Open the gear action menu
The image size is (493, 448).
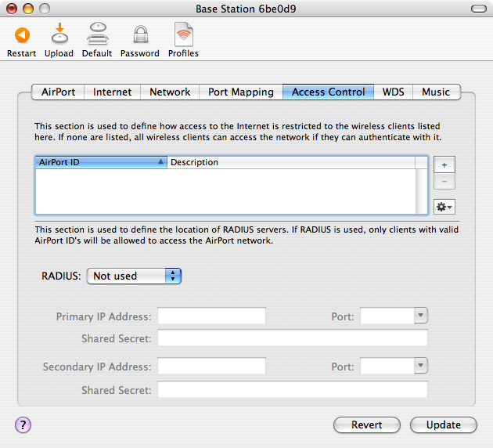[x=444, y=207]
